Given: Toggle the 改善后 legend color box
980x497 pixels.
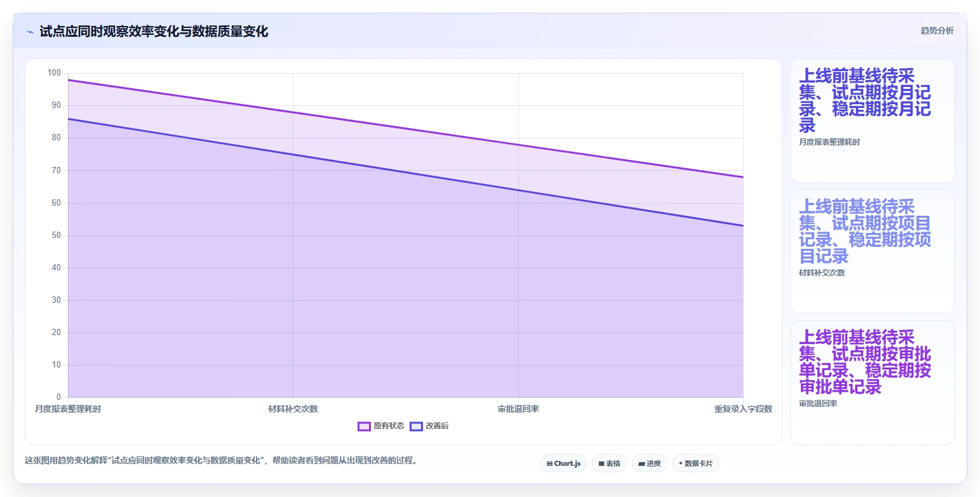Looking at the screenshot, I should 416,426.
